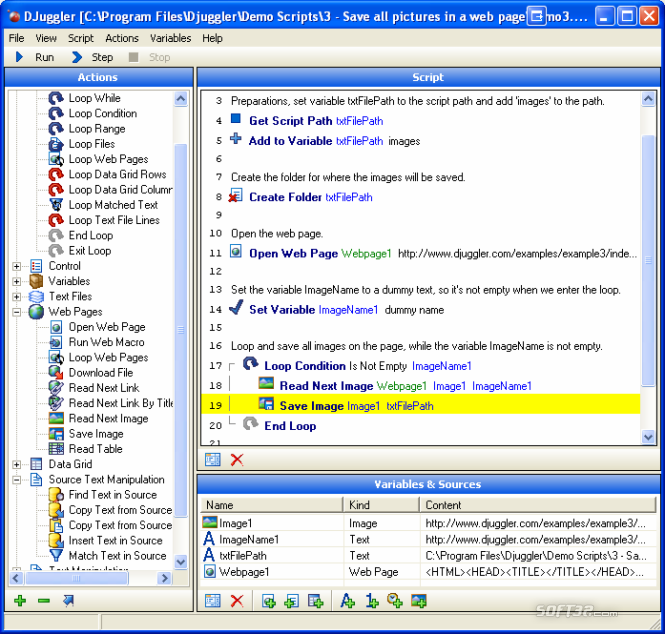Select the Loop Data Grid Rows icon

coord(56,174)
